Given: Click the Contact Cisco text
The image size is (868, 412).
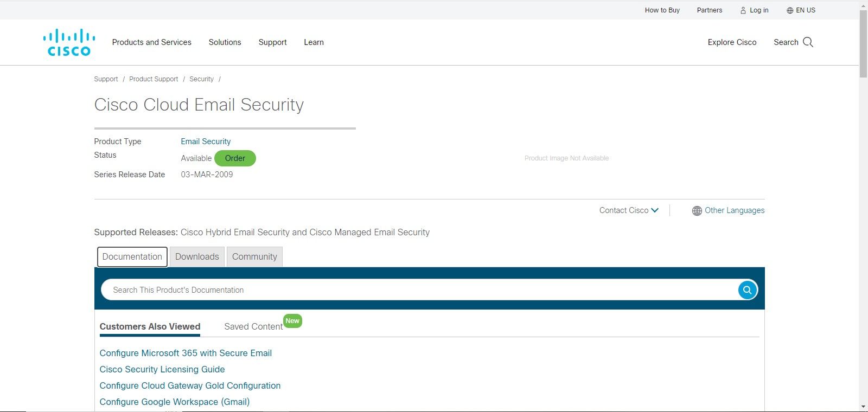Looking at the screenshot, I should pyautogui.click(x=624, y=210).
